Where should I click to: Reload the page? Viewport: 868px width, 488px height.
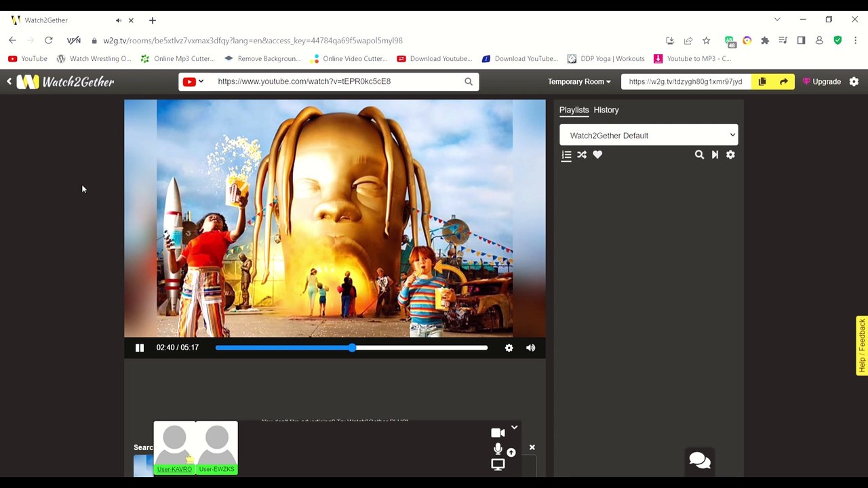click(49, 41)
